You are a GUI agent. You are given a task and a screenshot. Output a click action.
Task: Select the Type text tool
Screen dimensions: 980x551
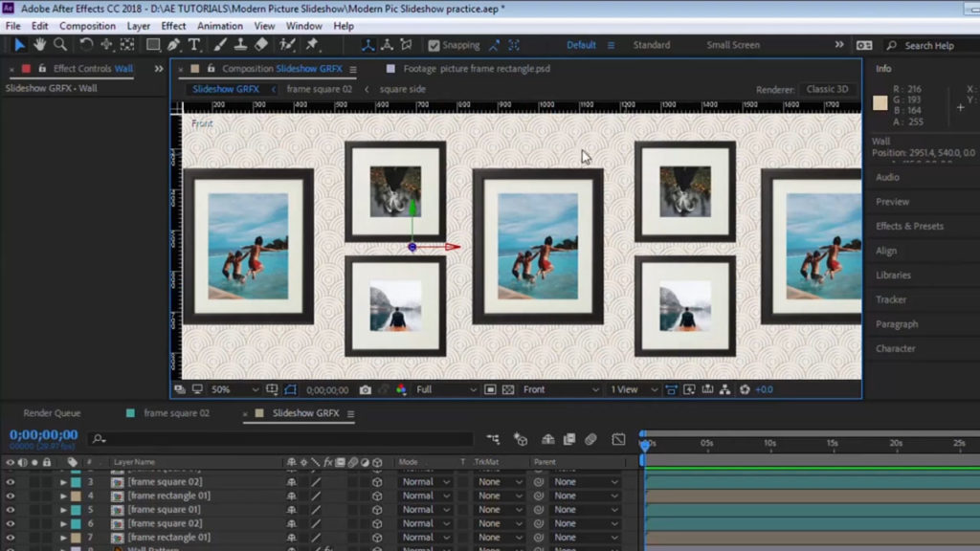pyautogui.click(x=194, y=45)
